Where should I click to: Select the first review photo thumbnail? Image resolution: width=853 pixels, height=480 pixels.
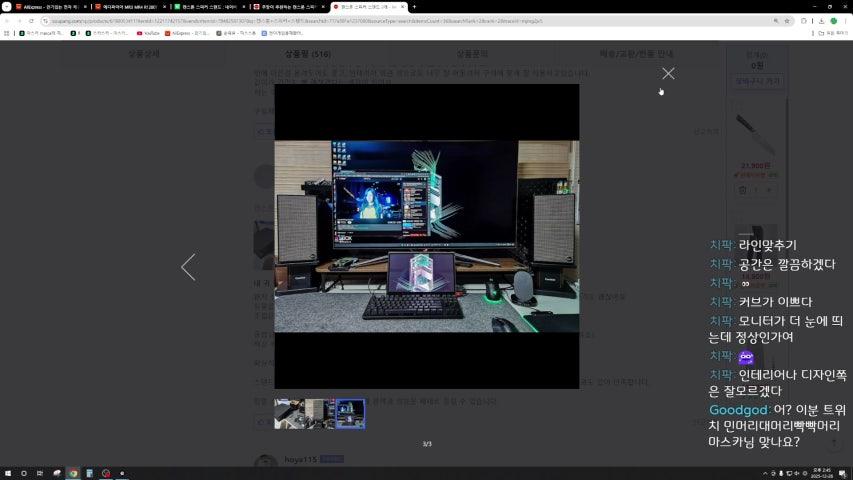(289, 413)
